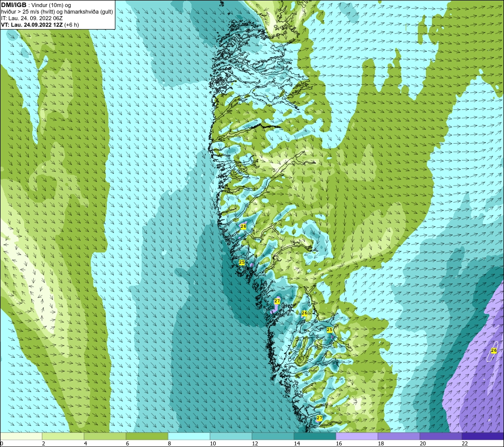504x447 pixels.
Task: Click the legend tick label "12"
Action: [255, 443]
